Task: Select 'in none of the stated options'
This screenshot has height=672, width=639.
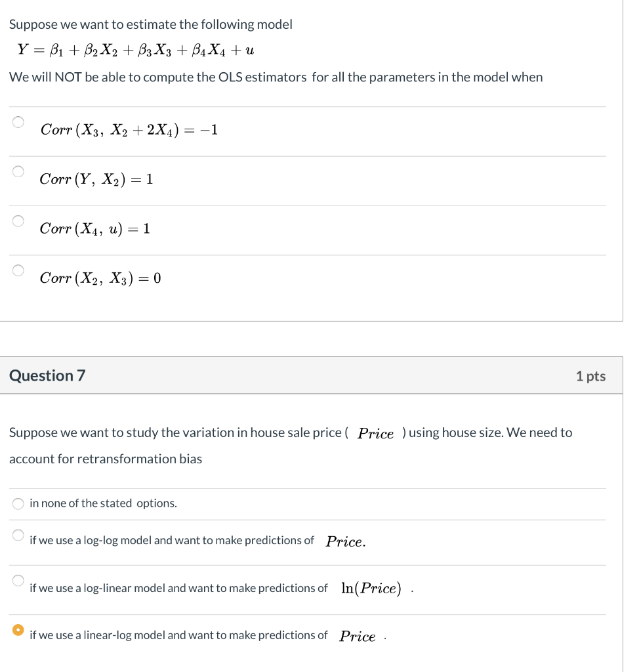Action: [18, 503]
